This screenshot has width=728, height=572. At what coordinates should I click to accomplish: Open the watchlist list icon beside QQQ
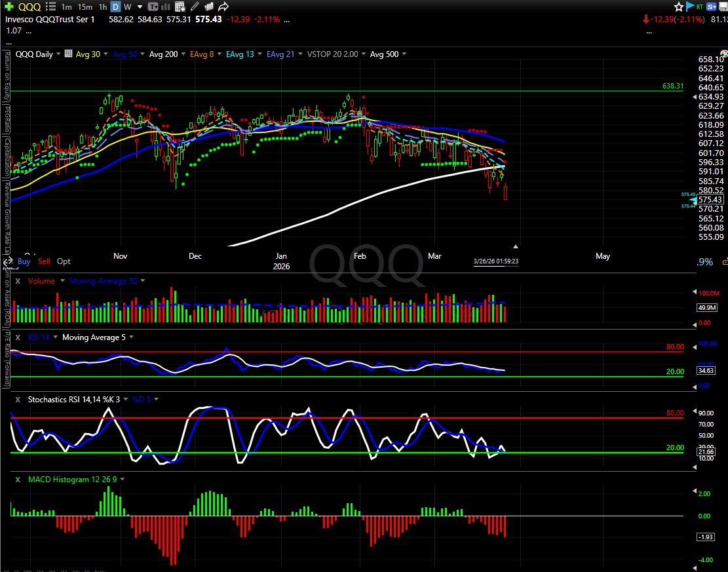[x=51, y=7]
